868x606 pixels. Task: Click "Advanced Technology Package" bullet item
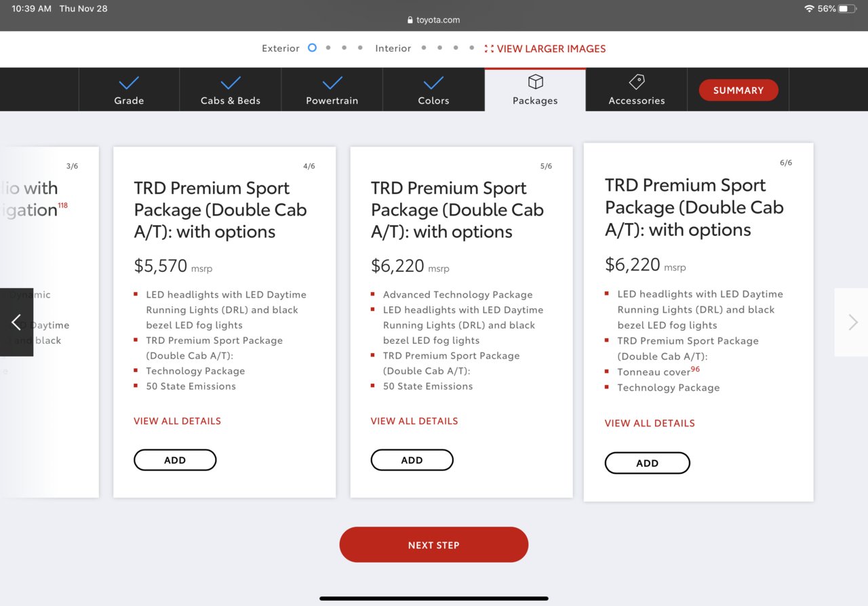coord(458,295)
